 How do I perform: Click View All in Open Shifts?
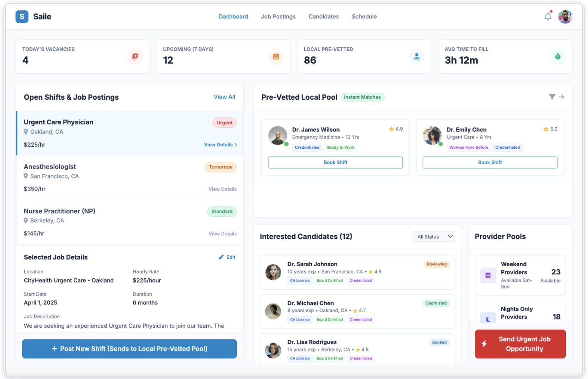coord(224,97)
